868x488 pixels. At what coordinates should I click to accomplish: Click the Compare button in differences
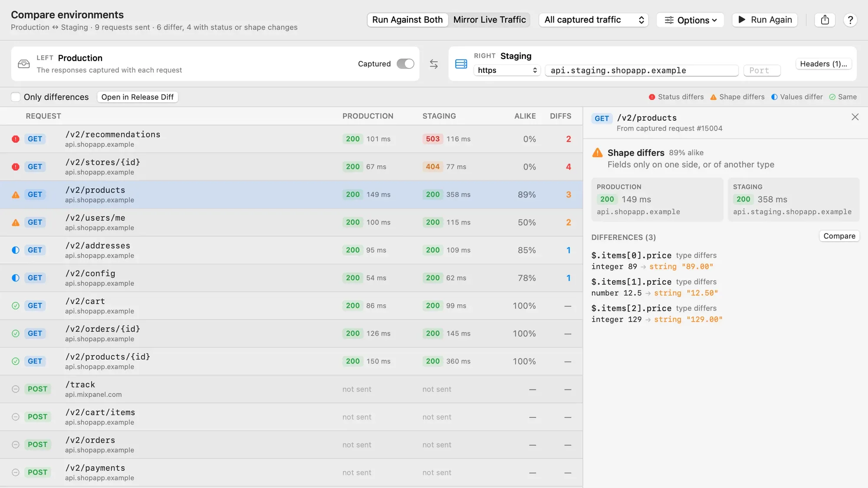839,236
